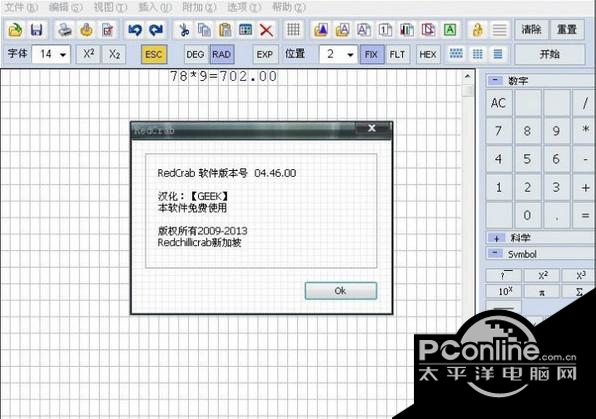The width and height of the screenshot is (596, 419).
Task: Click keypad digit 5
Action: click(527, 159)
